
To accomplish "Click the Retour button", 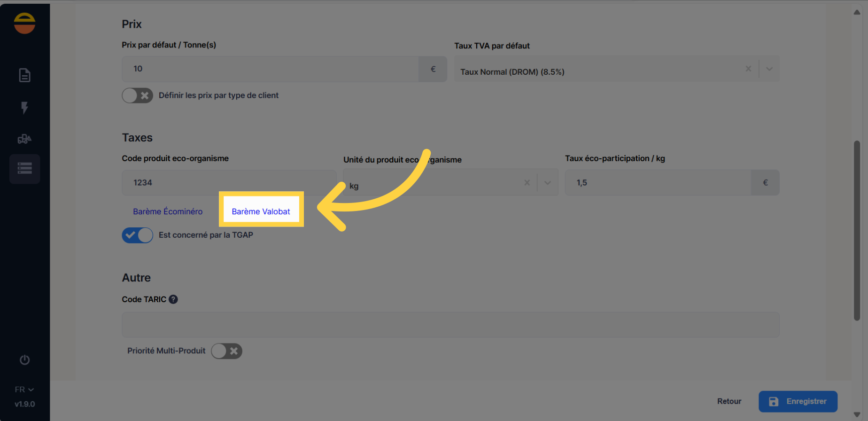I will [729, 401].
